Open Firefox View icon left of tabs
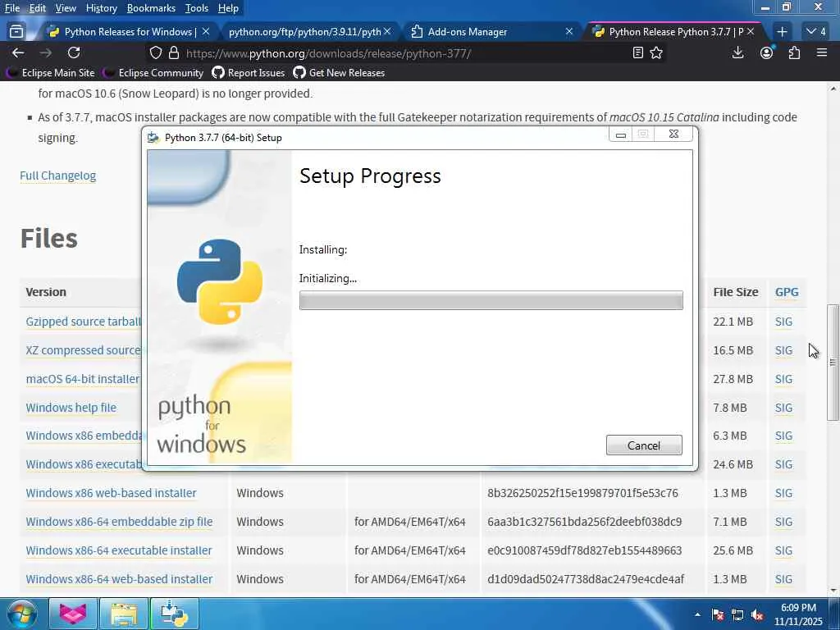Image resolution: width=840 pixels, height=630 pixels. point(16,32)
